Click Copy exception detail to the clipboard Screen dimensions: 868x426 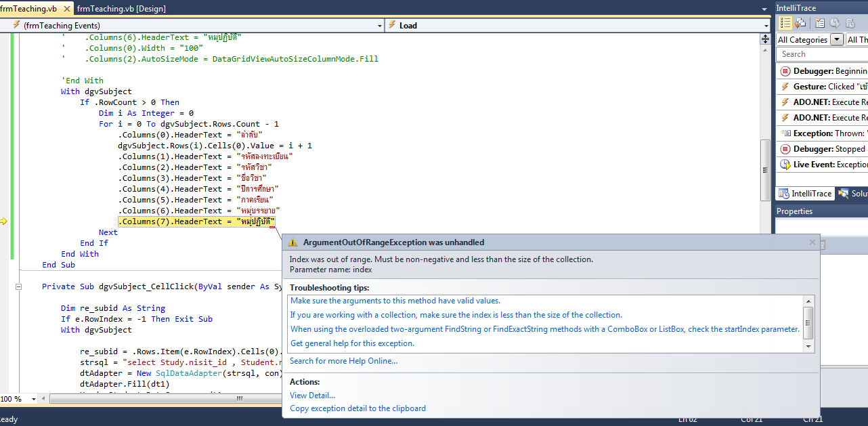coord(357,408)
